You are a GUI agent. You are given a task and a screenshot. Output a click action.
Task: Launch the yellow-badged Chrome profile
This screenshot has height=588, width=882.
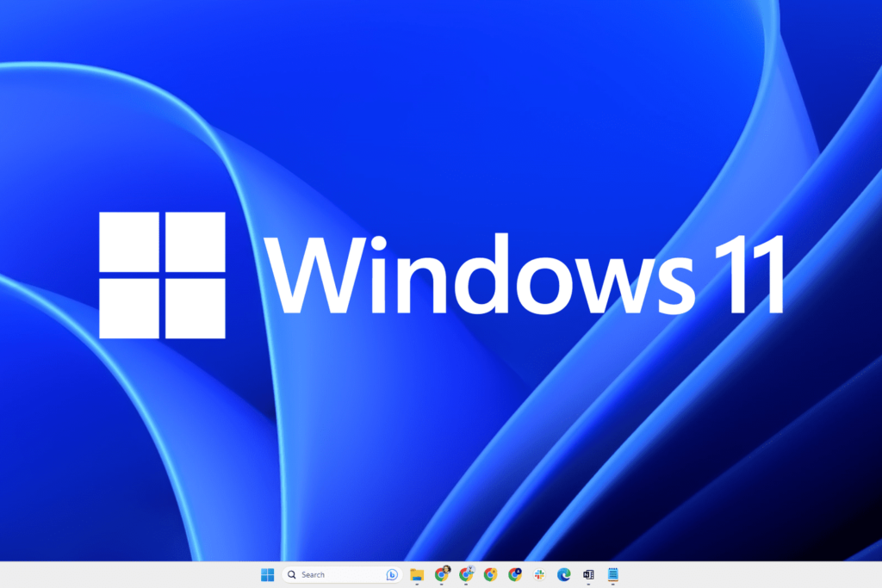491,573
